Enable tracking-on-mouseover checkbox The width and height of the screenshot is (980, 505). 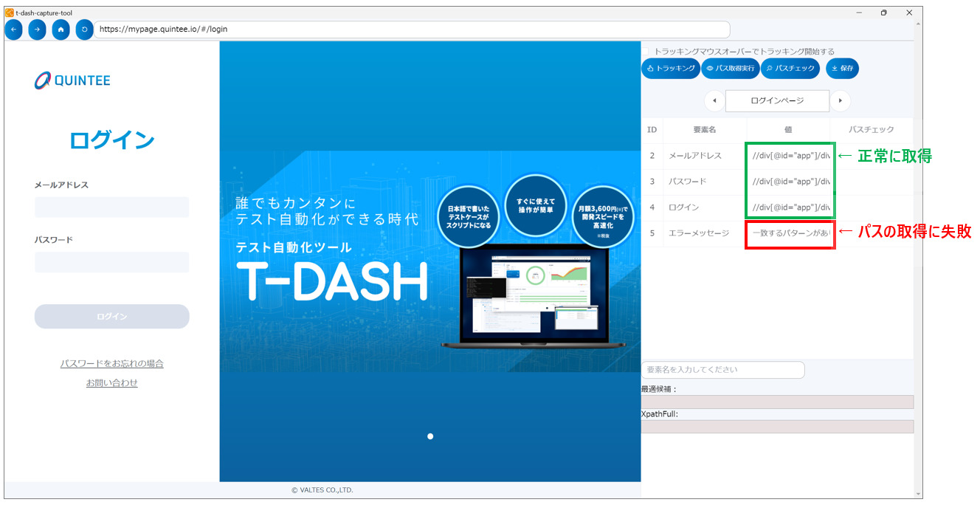coord(645,52)
